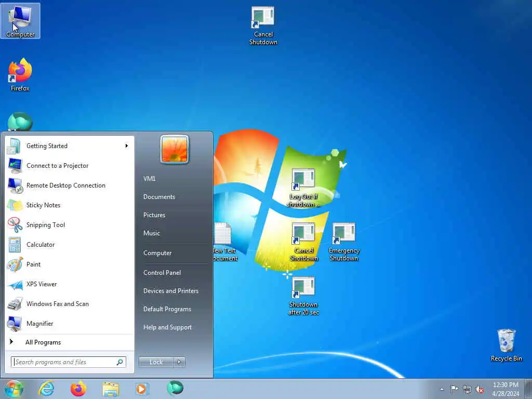The image size is (532, 399).
Task: Open the shutdown options arrow beside Lock
Action: (179, 362)
